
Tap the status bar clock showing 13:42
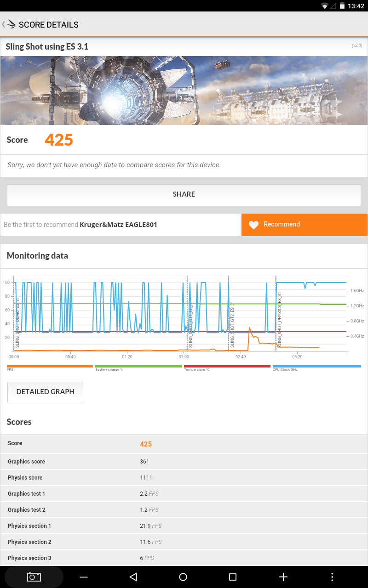pyautogui.click(x=356, y=6)
